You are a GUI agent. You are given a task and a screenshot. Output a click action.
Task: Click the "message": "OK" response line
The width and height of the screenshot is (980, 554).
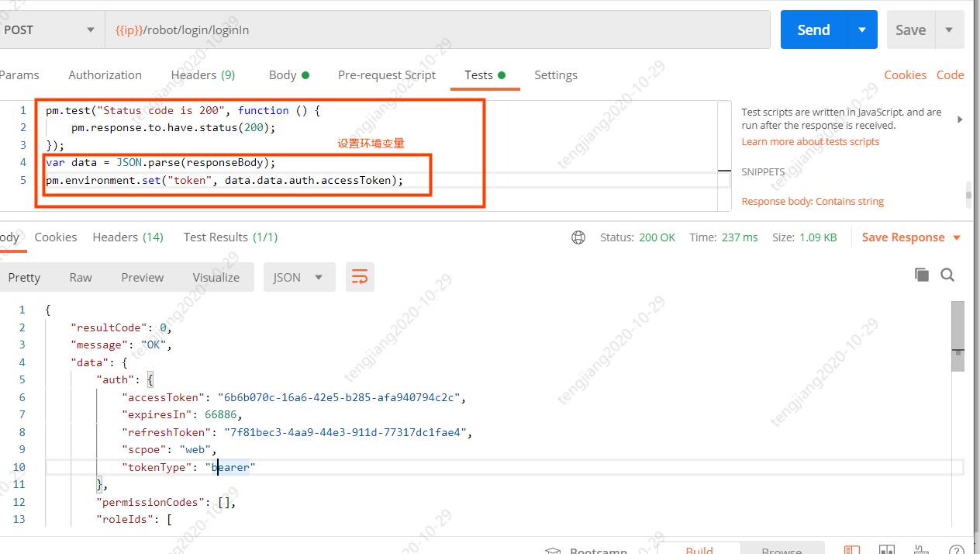point(120,345)
